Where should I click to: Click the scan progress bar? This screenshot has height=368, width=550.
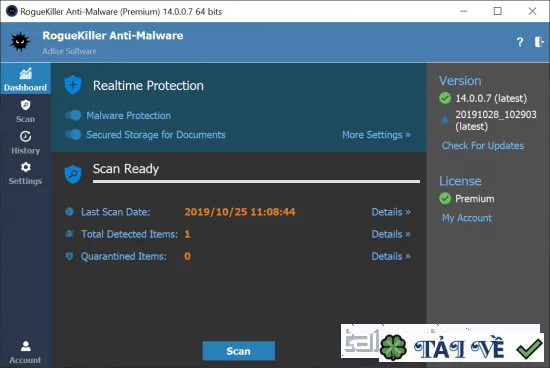[x=256, y=181]
